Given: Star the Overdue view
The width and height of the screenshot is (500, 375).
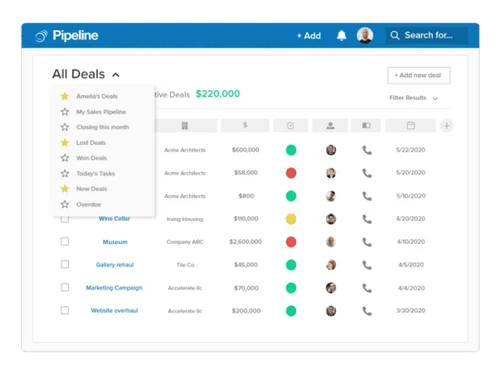Looking at the screenshot, I should point(65,204).
